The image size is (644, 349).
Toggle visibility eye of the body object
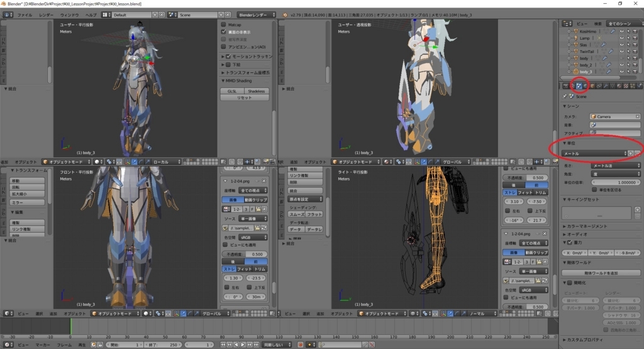point(621,58)
